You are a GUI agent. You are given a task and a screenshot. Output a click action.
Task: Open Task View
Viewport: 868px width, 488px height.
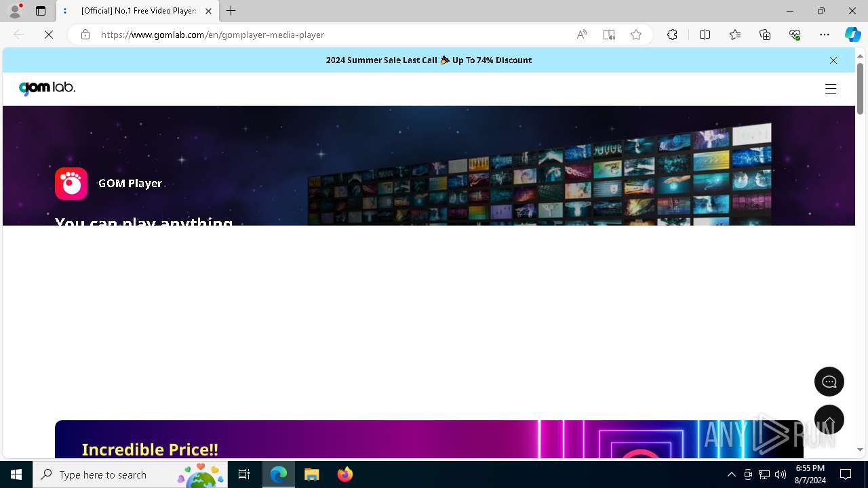(x=244, y=474)
